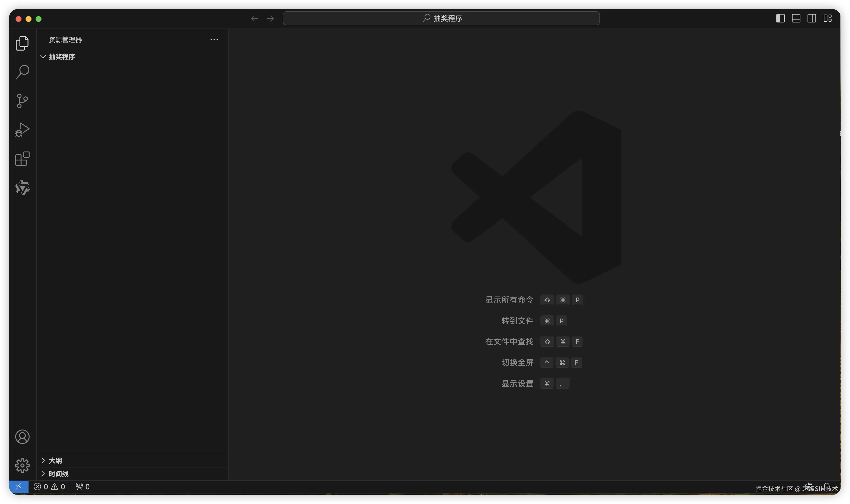Open the Explorer view icon
The height and width of the screenshot is (504, 850).
click(x=23, y=43)
